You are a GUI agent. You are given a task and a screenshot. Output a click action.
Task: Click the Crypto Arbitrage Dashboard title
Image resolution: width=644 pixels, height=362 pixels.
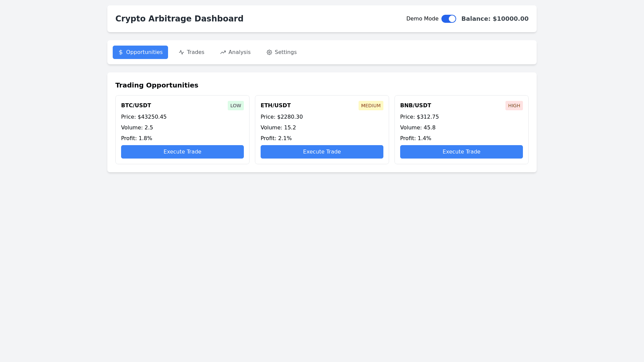point(179,19)
